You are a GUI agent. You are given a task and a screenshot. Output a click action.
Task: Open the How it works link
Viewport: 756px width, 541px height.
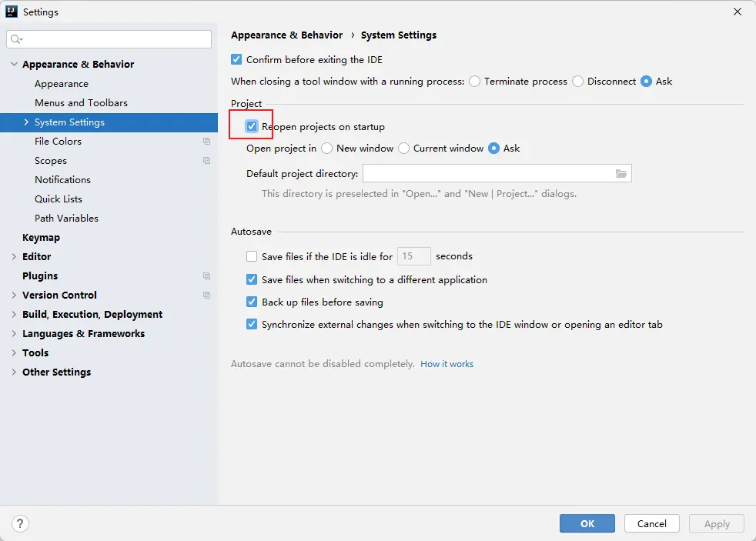tap(447, 364)
